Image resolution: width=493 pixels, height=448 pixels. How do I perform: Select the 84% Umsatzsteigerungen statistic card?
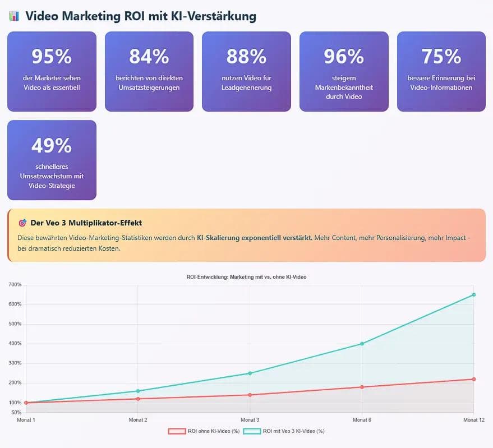[149, 71]
